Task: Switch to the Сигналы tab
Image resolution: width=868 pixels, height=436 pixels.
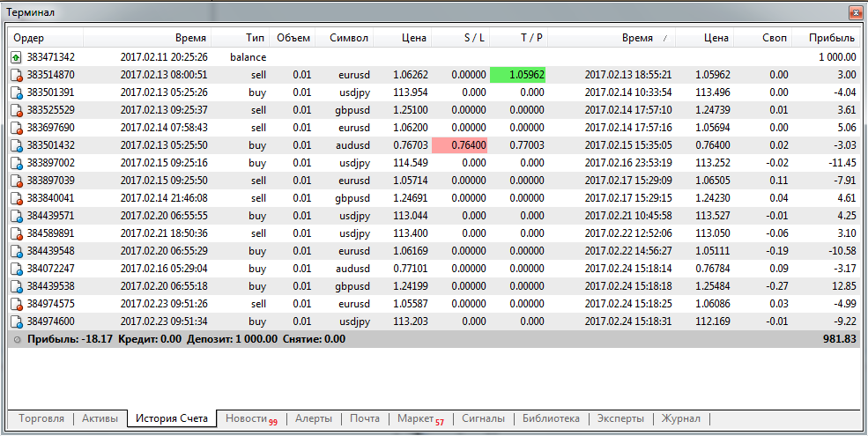Action: tap(483, 419)
